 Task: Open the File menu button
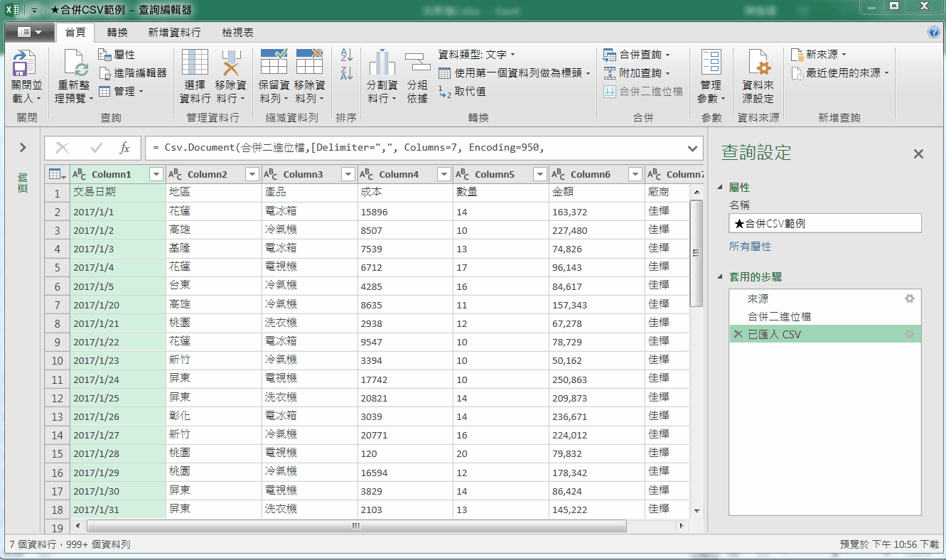click(x=29, y=32)
